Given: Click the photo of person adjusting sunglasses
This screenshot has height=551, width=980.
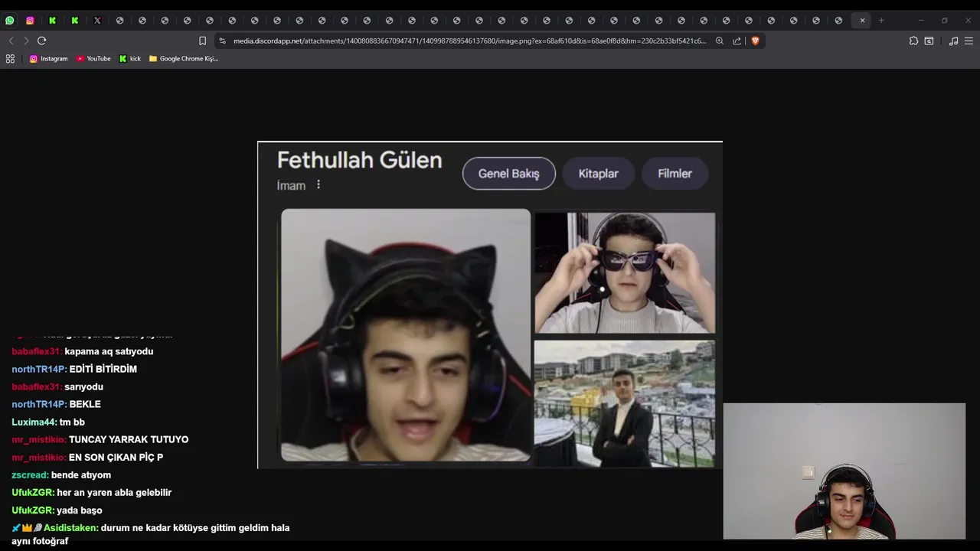Looking at the screenshot, I should click(625, 273).
